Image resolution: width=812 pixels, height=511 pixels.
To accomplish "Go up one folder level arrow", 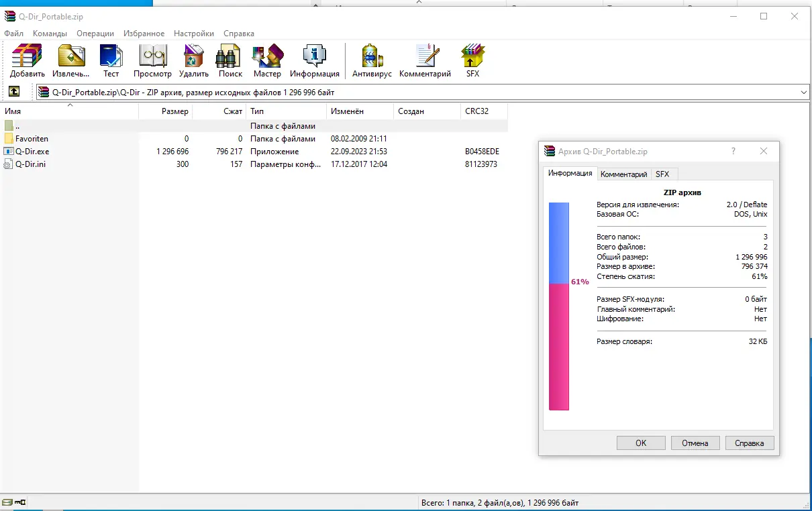I will pos(14,92).
